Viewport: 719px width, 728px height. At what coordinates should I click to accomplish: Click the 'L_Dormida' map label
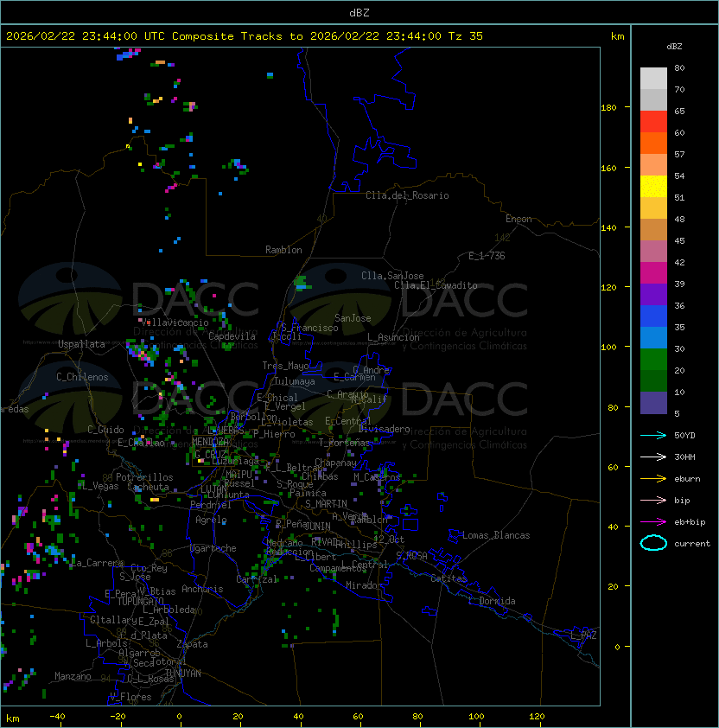pos(492,601)
